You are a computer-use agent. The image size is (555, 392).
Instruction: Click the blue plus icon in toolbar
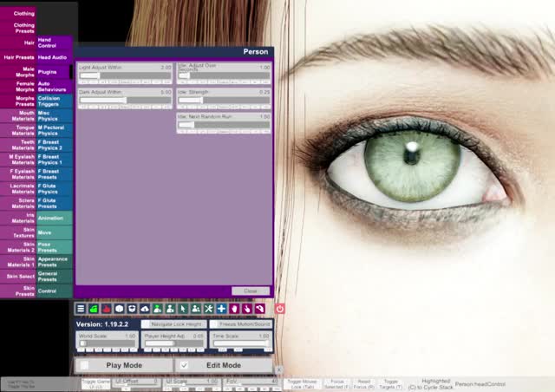221,309
